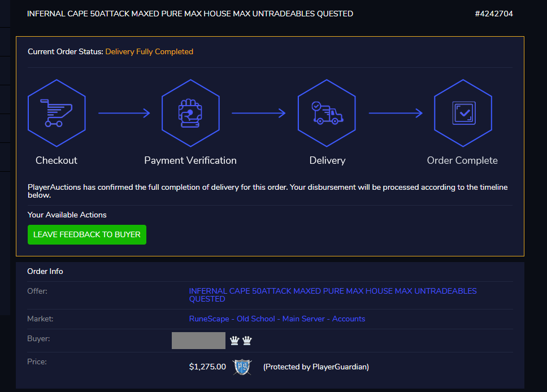Screen dimensions: 547x392
Task: Click the Order Info section heading
Action: click(45, 271)
